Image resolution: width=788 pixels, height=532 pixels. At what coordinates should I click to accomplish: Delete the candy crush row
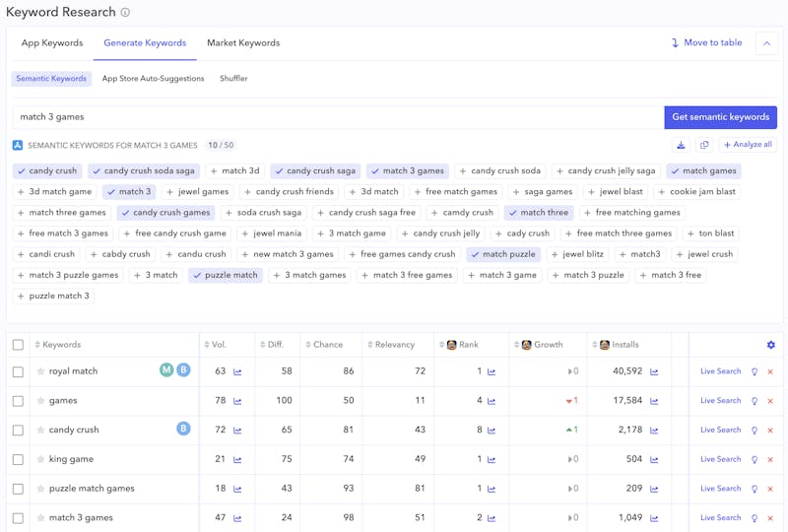[x=770, y=431]
